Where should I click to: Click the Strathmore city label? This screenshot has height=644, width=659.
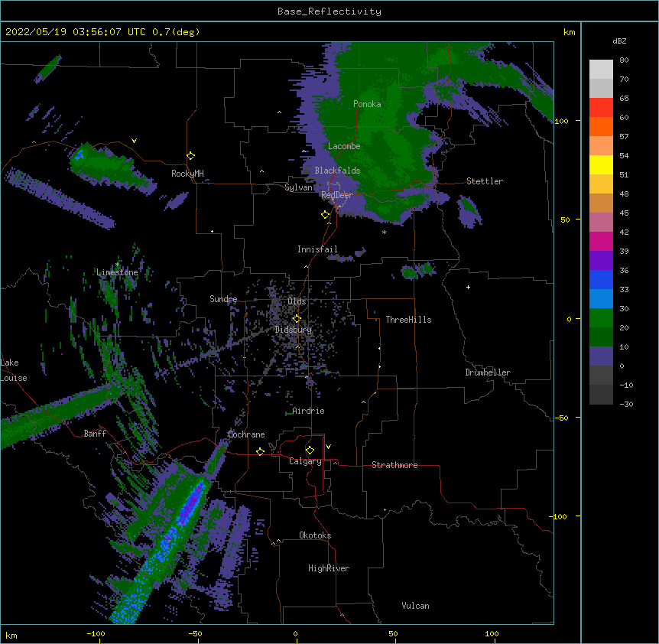click(x=394, y=465)
